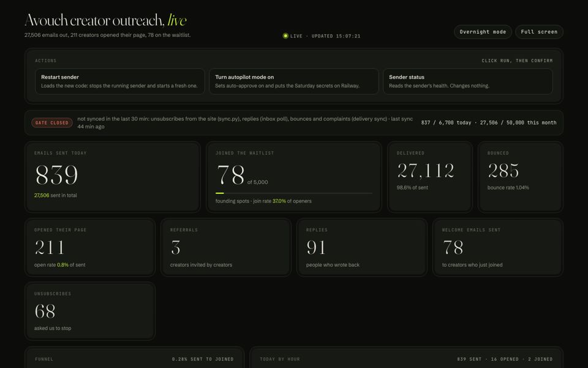Click the UPDATED 15:07:21 timestamp
This screenshot has height=368, width=588.
(x=336, y=36)
